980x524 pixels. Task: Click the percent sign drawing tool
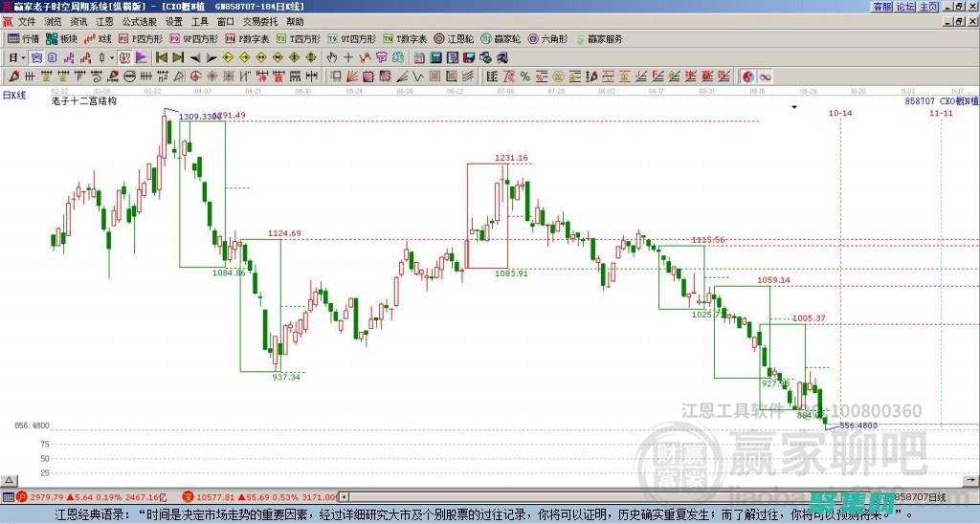tap(524, 76)
